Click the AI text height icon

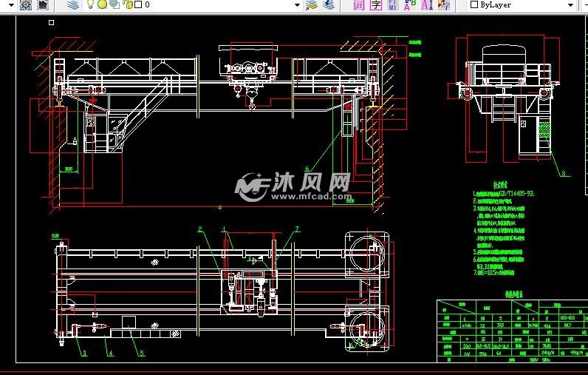pyautogui.click(x=427, y=5)
